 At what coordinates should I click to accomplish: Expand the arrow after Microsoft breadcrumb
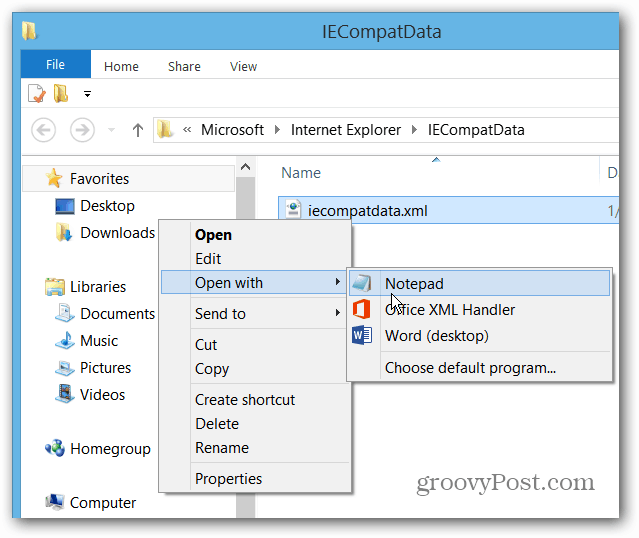(278, 130)
